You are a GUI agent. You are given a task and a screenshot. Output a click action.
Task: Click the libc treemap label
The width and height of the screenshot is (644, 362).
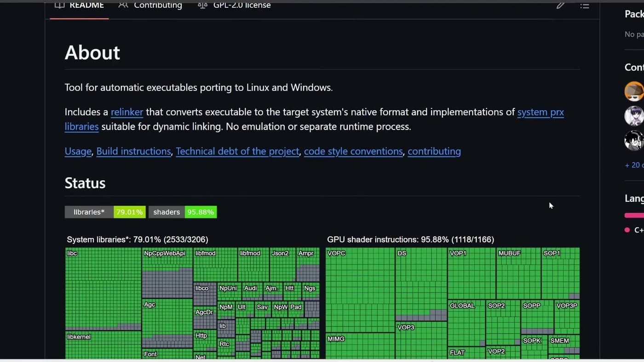click(72, 253)
